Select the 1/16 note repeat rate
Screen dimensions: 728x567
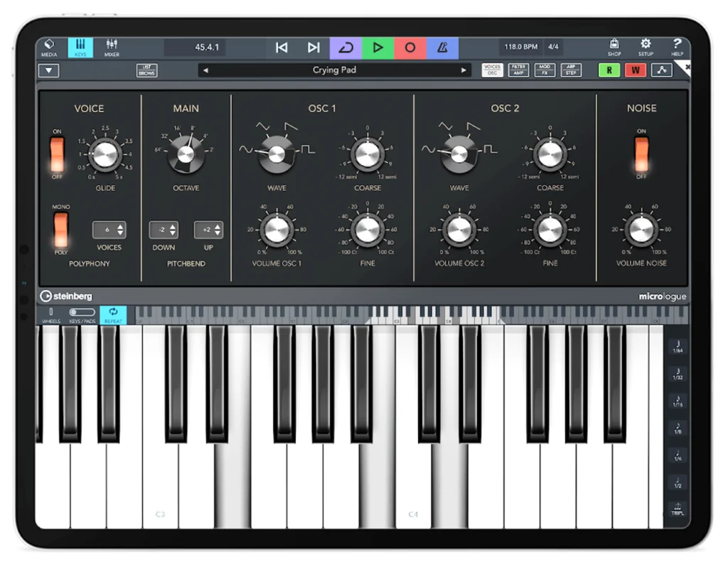(x=678, y=401)
